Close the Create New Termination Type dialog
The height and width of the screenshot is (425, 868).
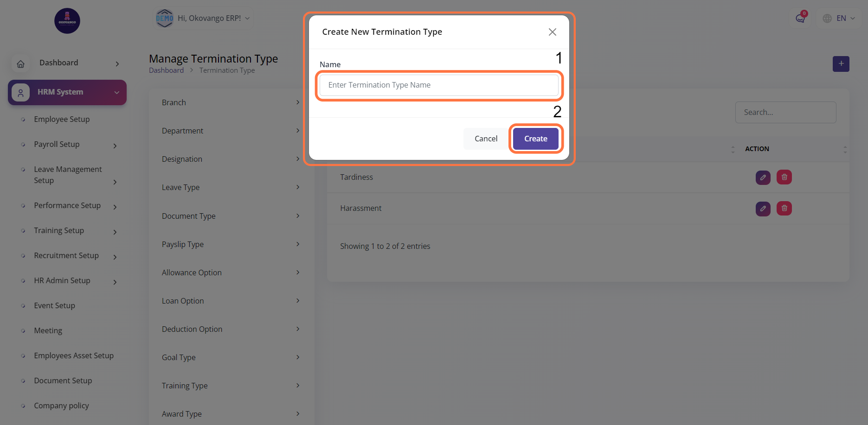tap(552, 32)
